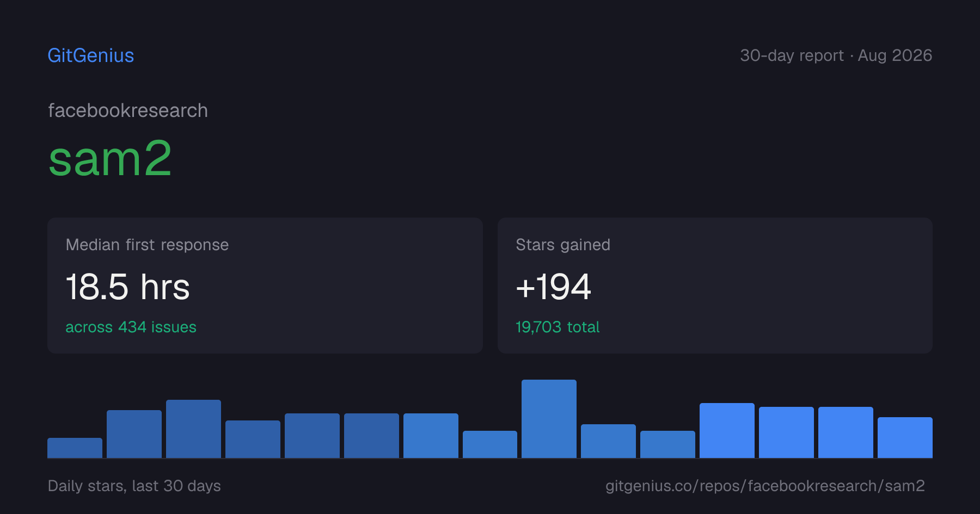Click the rightmost bar in the daily stars chart
Image resolution: width=980 pixels, height=514 pixels.
point(905,437)
